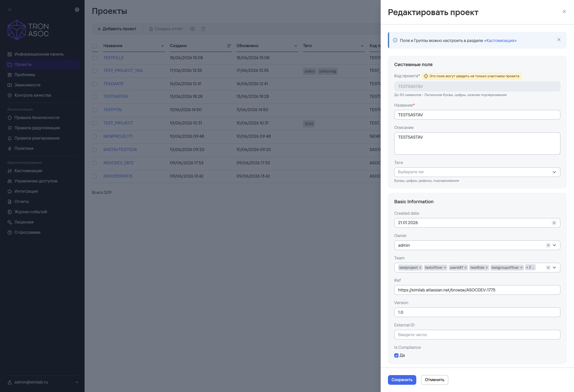Remove testgroupofficer from Team
The width and height of the screenshot is (574, 392).
(x=521, y=268)
